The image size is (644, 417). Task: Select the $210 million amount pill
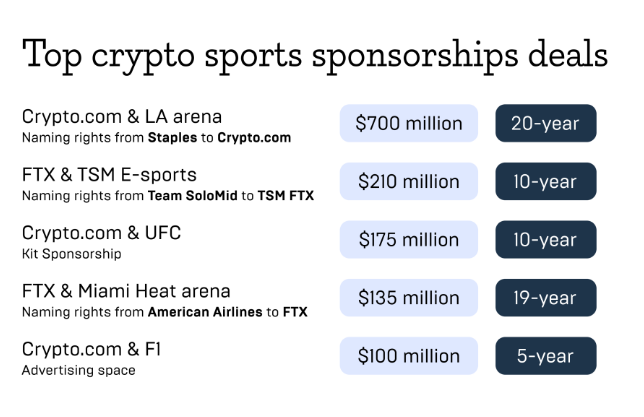point(409,182)
